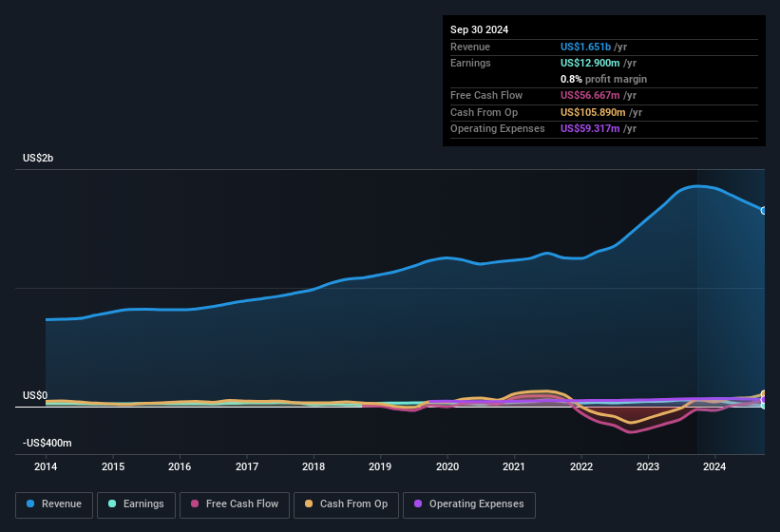This screenshot has width=780, height=532.
Task: Click the US$59.317m operating expenses value
Action: (x=590, y=129)
